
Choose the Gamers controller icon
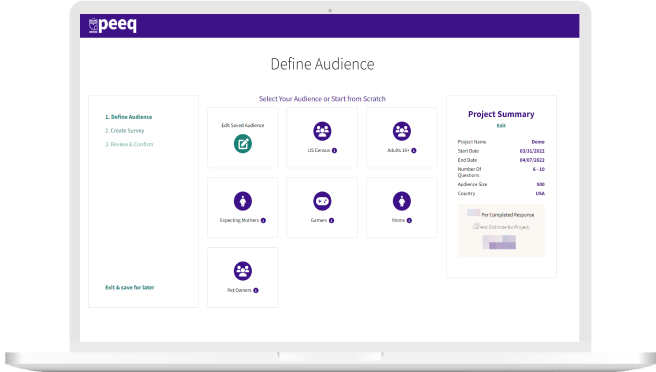[x=322, y=201]
